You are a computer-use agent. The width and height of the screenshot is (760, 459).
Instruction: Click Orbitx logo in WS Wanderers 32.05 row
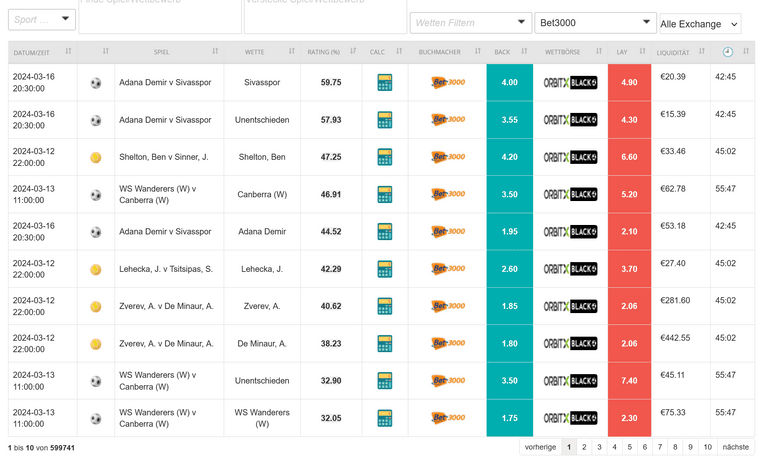pos(570,418)
